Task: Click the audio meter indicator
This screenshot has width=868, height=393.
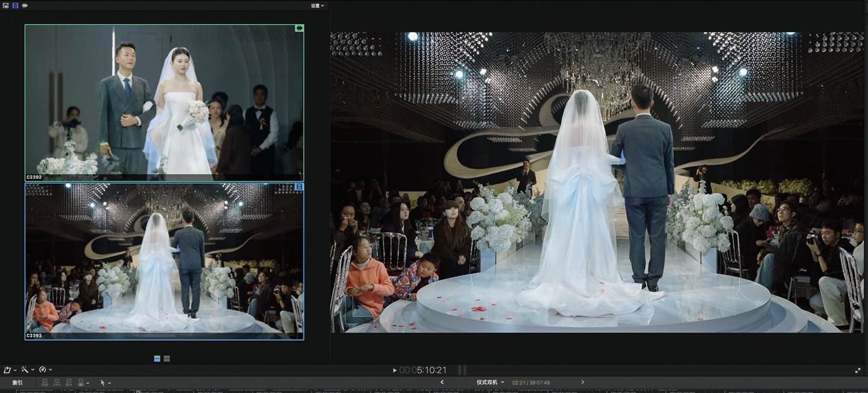Action: point(462,370)
